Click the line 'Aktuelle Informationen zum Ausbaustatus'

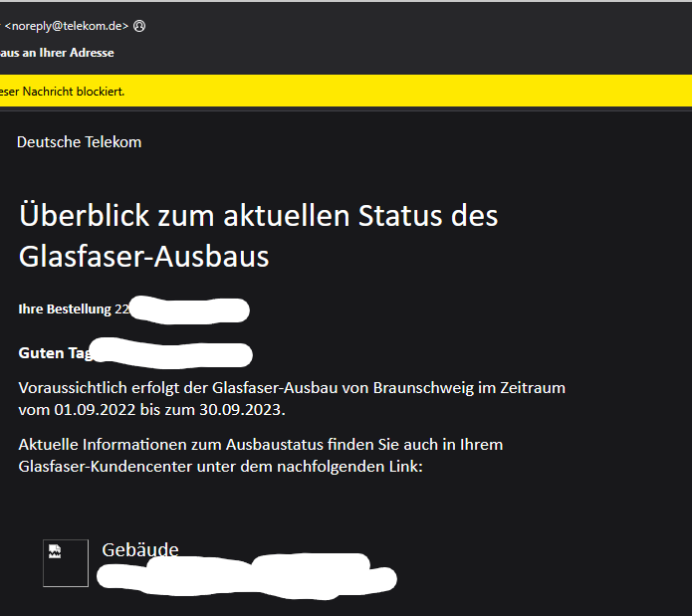coord(261,445)
